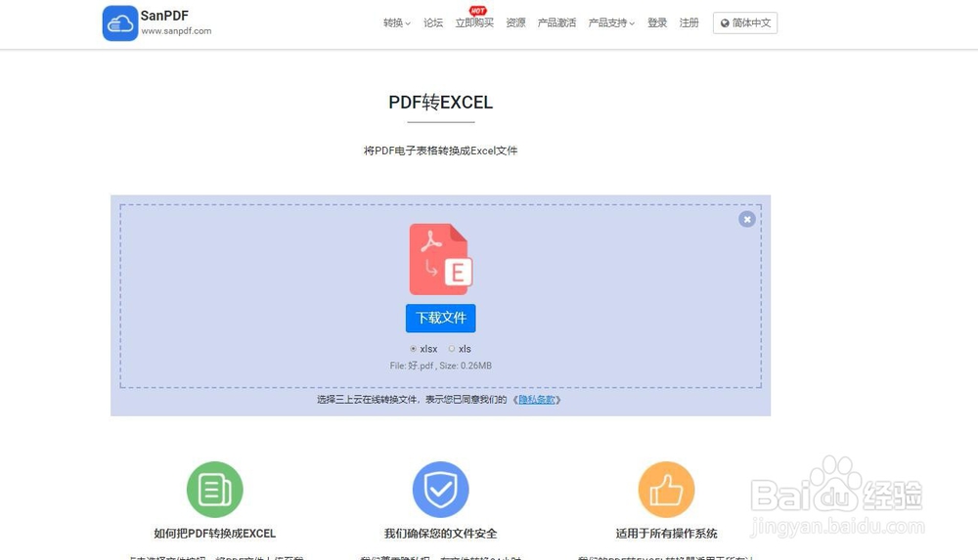Click the orange thumbs-up icon

coord(666,490)
